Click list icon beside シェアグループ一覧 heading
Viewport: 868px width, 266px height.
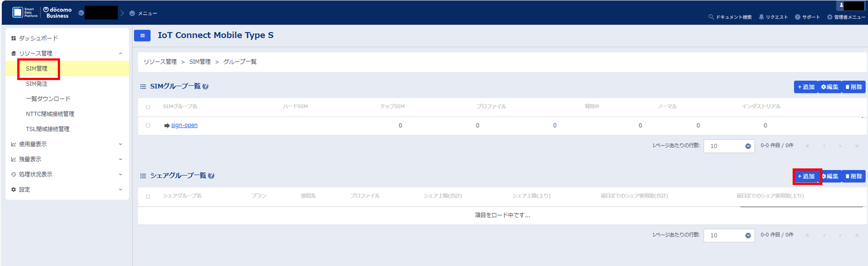(x=143, y=176)
